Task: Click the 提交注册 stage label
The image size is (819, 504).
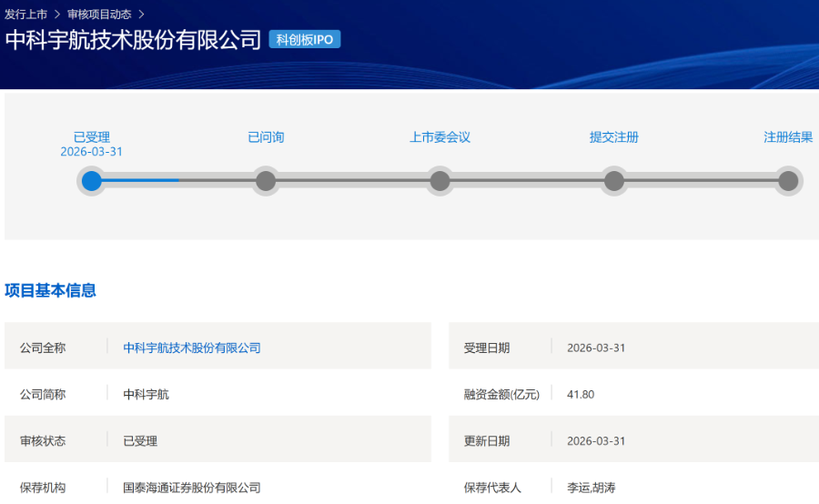Action: point(614,137)
